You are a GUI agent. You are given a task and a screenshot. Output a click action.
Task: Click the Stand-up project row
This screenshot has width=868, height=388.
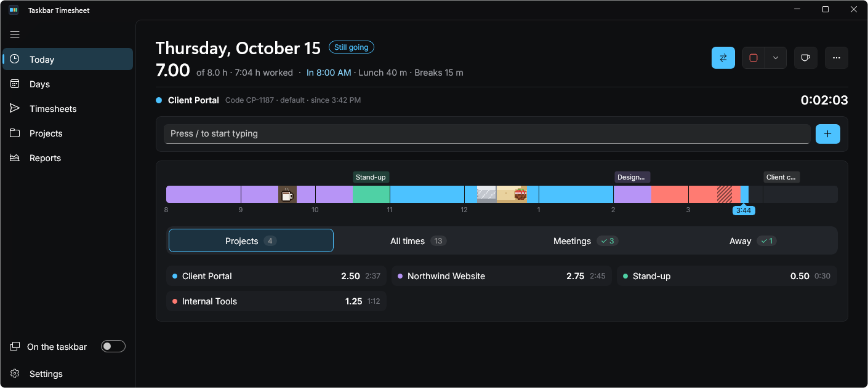[727, 275]
